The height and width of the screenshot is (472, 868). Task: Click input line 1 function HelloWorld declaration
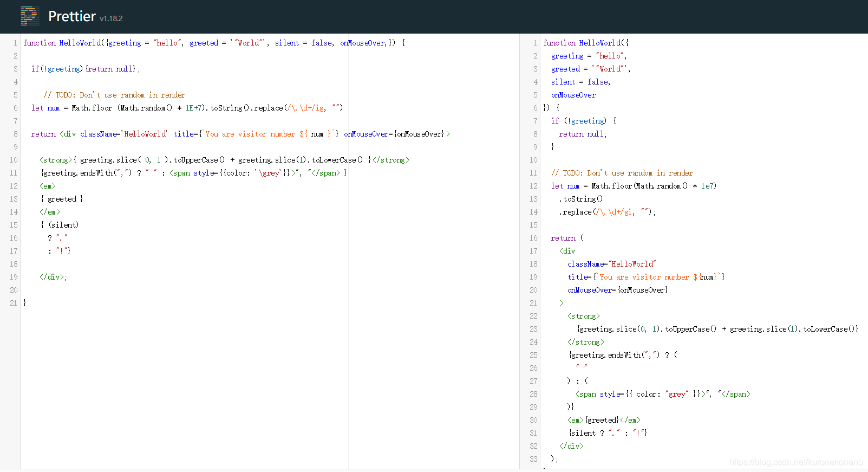point(214,43)
